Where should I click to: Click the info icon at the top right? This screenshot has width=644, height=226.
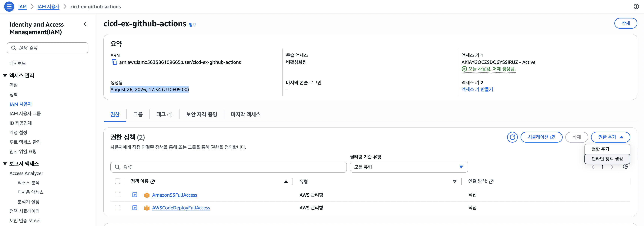pos(636,6)
